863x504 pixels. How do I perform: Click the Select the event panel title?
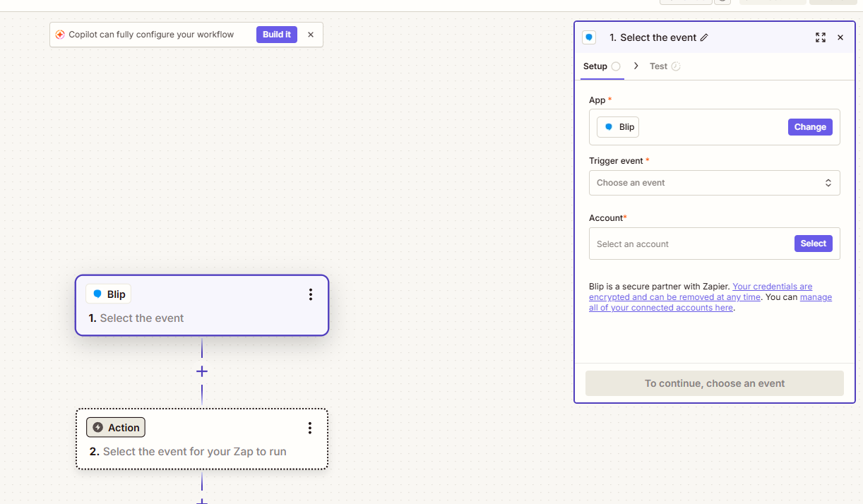coord(653,37)
